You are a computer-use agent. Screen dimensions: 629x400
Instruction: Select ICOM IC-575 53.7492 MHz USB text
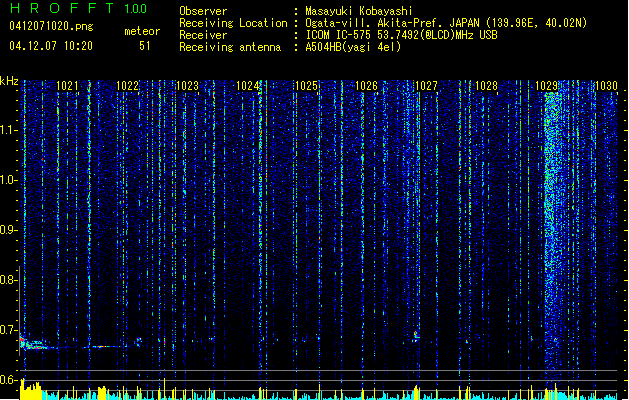(x=402, y=35)
